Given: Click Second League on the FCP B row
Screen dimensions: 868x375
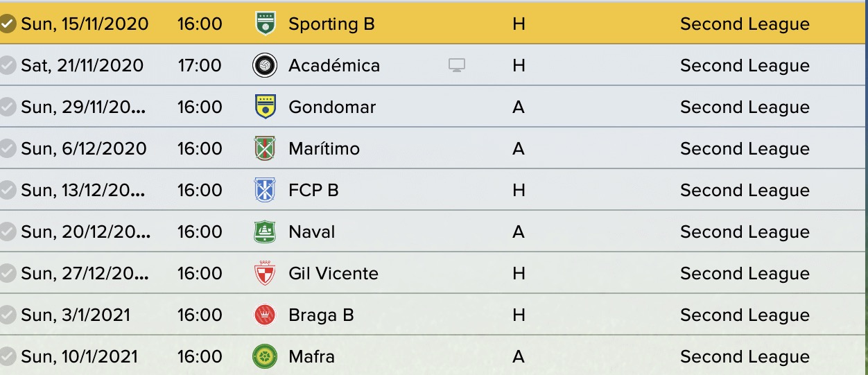Looking at the screenshot, I should (x=745, y=191).
